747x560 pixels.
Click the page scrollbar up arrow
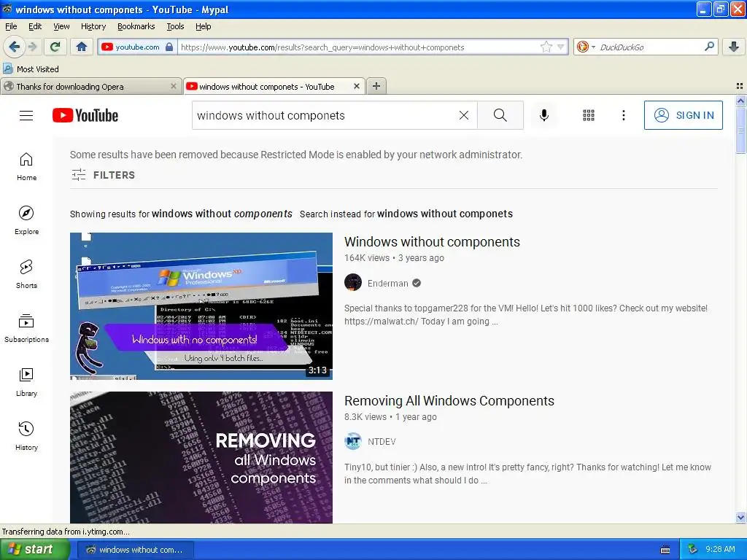tap(740, 101)
